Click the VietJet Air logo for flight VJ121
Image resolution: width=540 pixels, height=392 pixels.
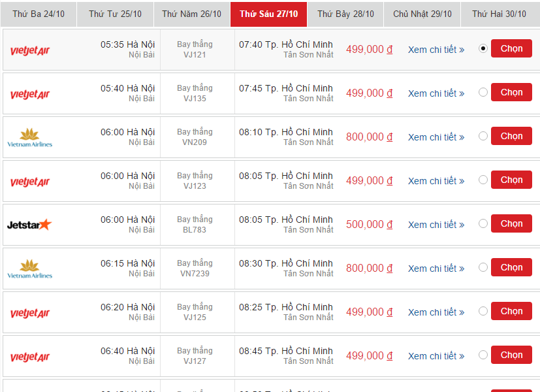point(30,51)
